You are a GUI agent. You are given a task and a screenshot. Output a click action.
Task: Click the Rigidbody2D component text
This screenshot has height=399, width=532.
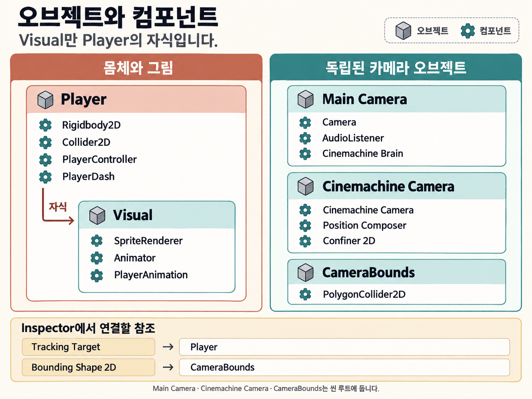coord(91,125)
